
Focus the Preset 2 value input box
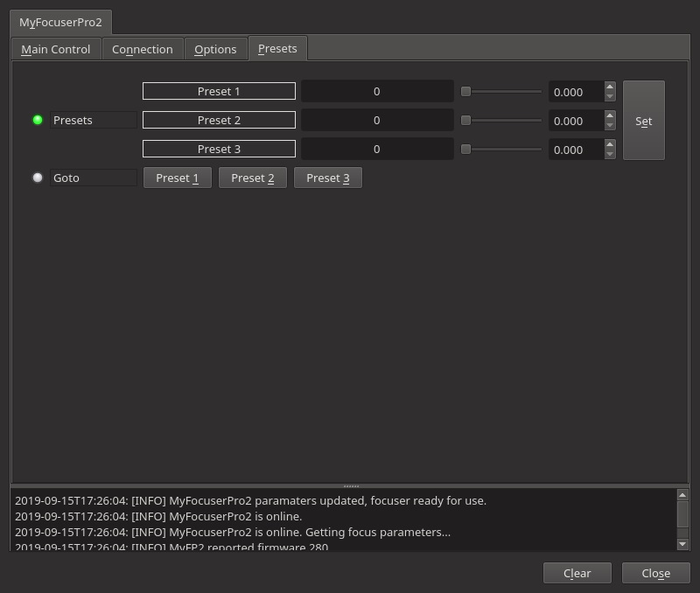pos(576,121)
